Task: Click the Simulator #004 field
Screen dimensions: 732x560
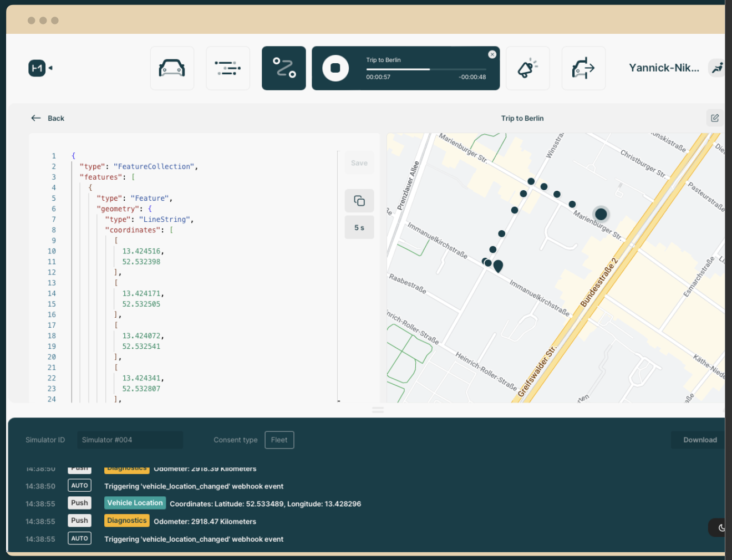Action: point(130,440)
